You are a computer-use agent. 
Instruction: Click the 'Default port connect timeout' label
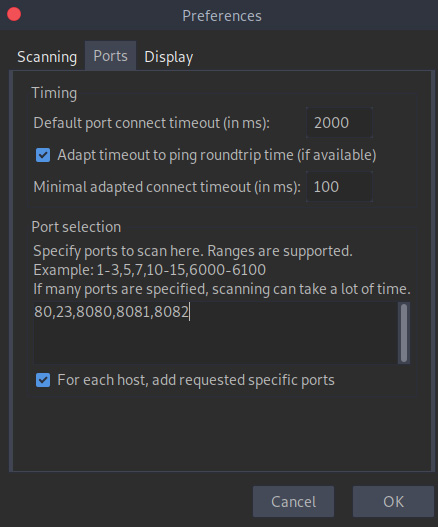152,123
